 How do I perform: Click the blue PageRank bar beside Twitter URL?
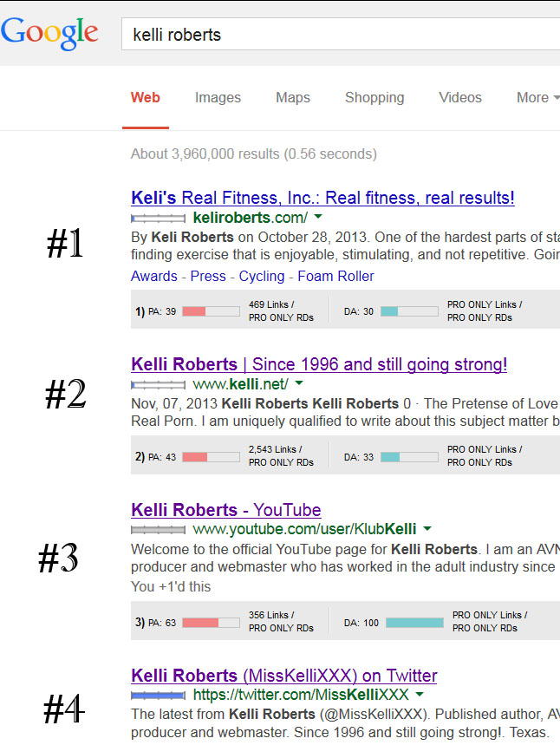coord(158,696)
